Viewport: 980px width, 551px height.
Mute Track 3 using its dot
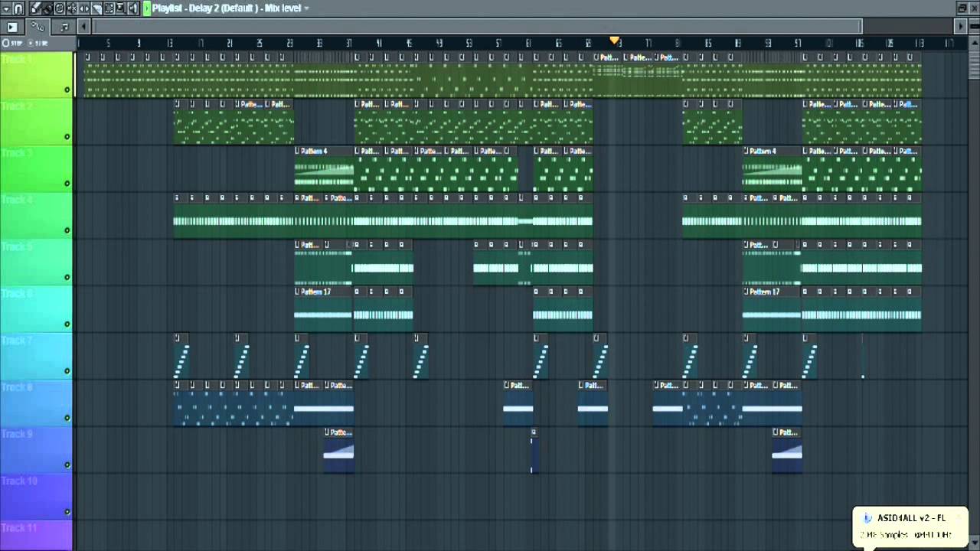[67, 183]
